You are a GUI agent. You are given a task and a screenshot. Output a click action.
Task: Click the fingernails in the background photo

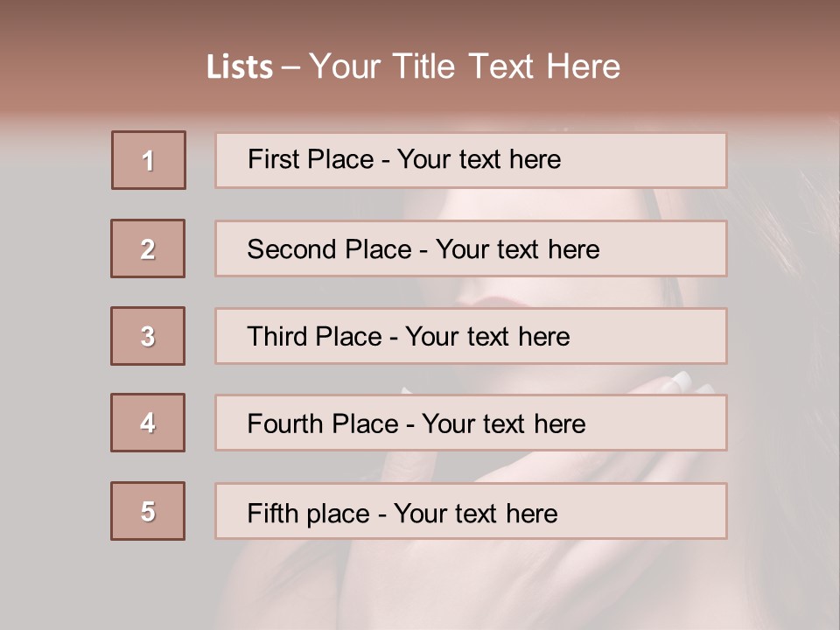679,381
